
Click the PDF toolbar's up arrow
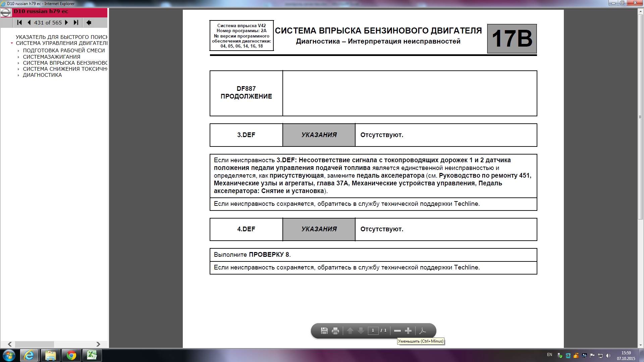coord(350,331)
